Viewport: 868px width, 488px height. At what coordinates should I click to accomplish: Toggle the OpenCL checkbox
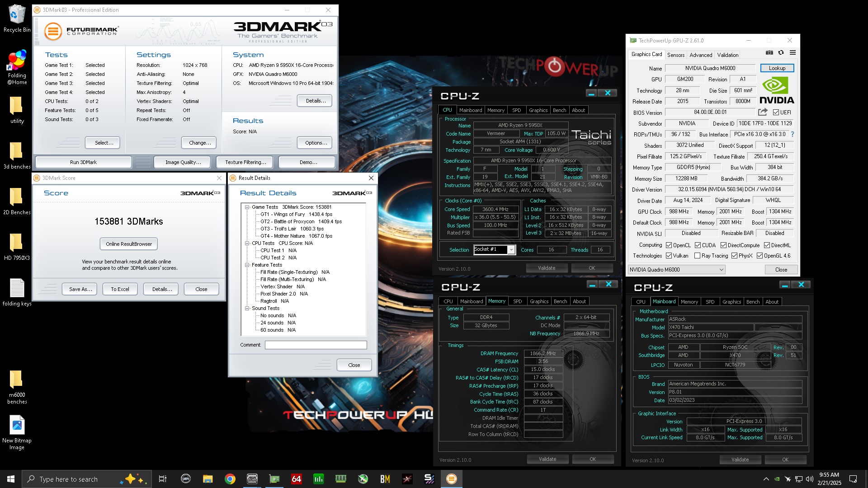point(669,245)
